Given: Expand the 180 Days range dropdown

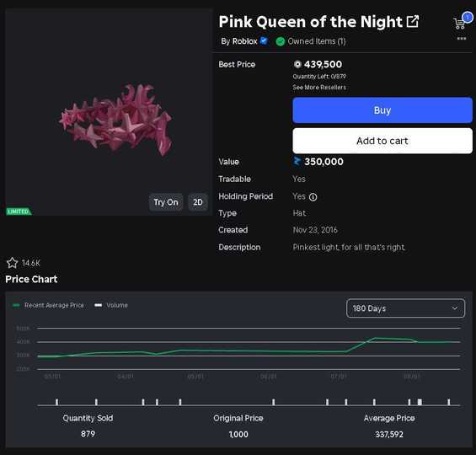Looking at the screenshot, I should 405,308.
